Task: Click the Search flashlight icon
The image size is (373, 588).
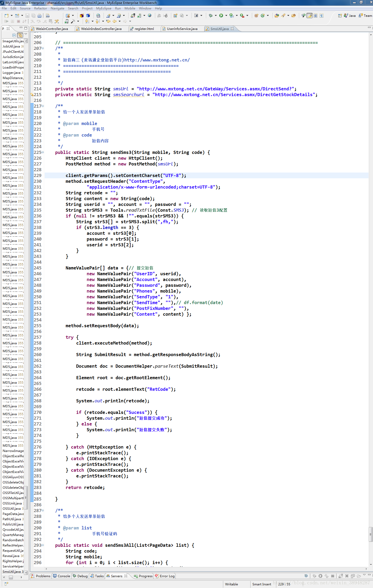Action: point(283,15)
